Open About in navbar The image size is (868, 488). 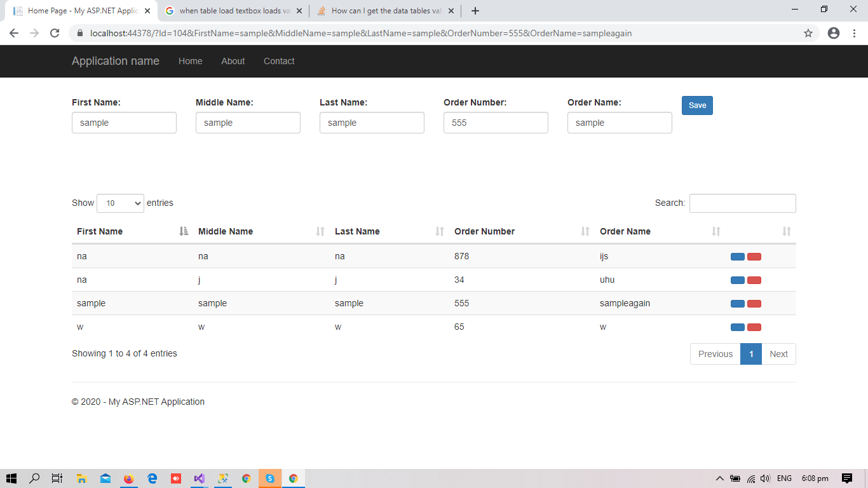tap(233, 61)
